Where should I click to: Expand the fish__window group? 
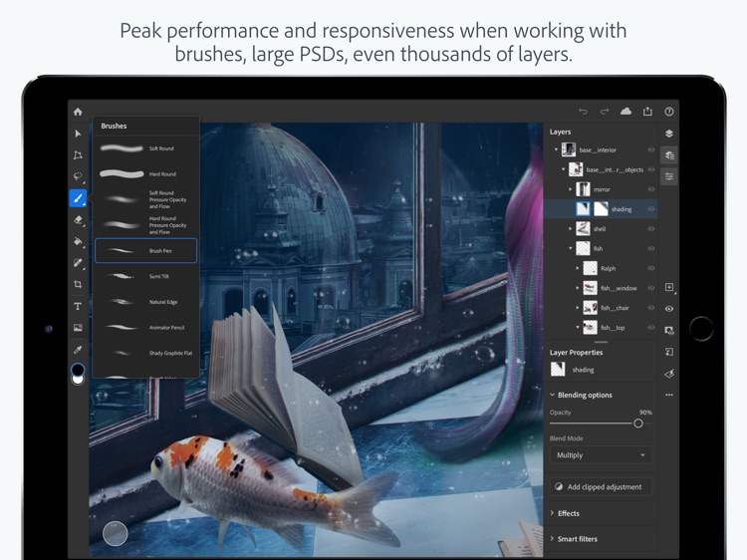(578, 288)
